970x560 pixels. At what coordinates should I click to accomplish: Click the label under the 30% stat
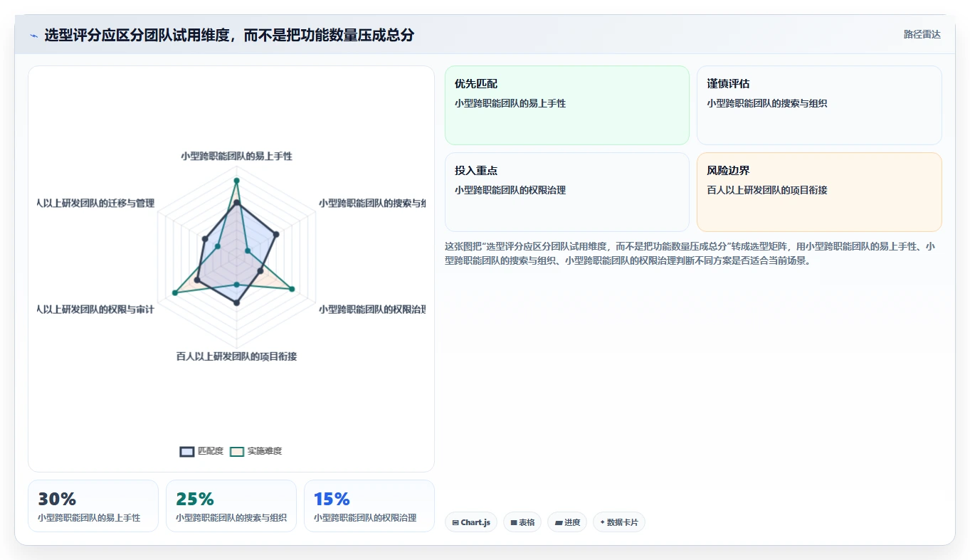point(89,518)
